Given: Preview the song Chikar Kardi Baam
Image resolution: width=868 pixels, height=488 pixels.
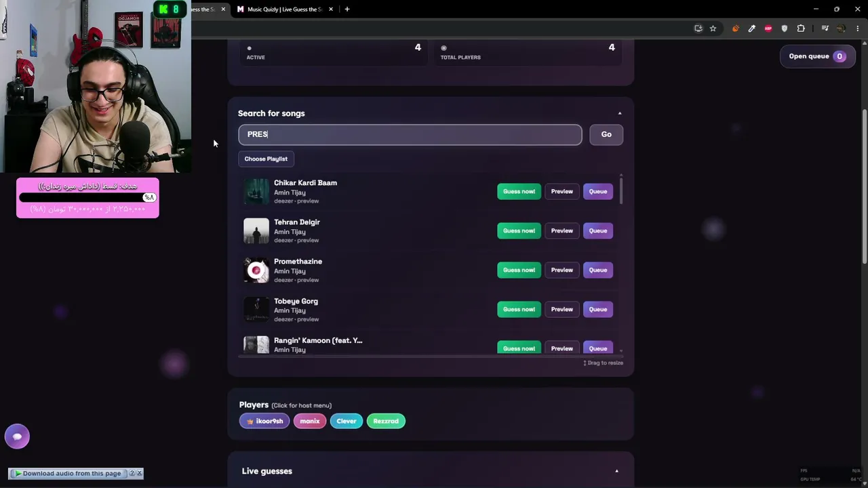Looking at the screenshot, I should coord(561,191).
